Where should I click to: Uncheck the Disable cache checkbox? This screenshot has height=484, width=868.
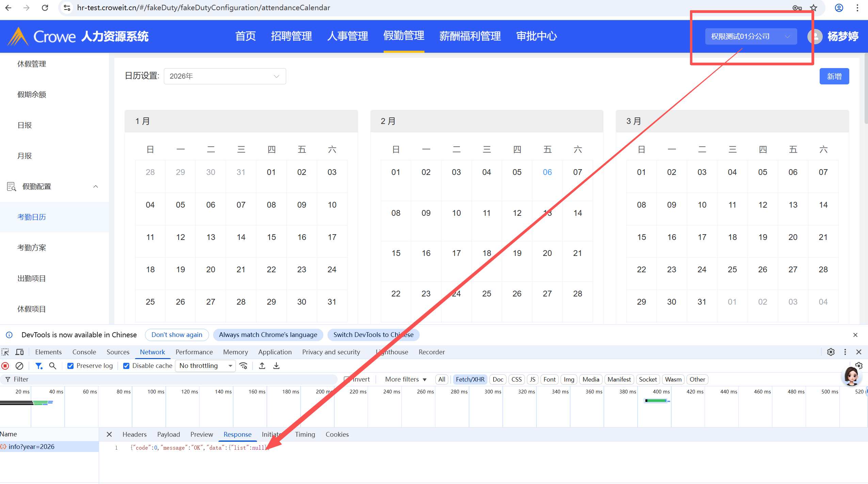126,366
